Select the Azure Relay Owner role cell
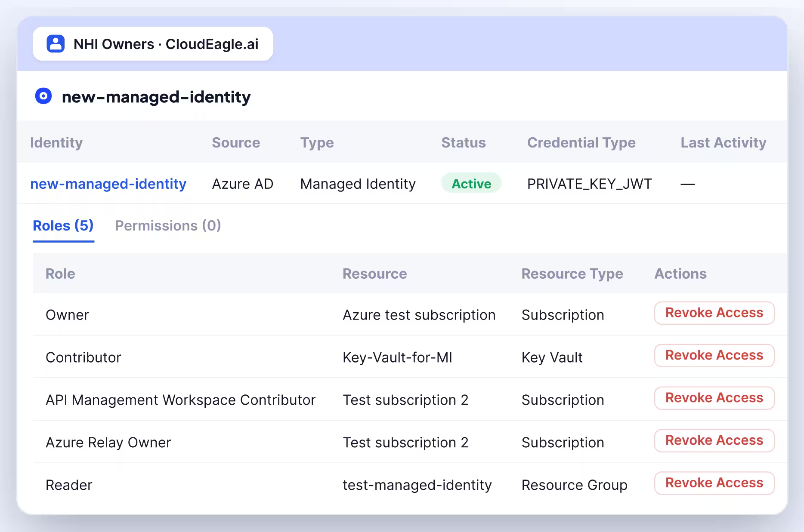The height and width of the screenshot is (532, 804). (108, 443)
